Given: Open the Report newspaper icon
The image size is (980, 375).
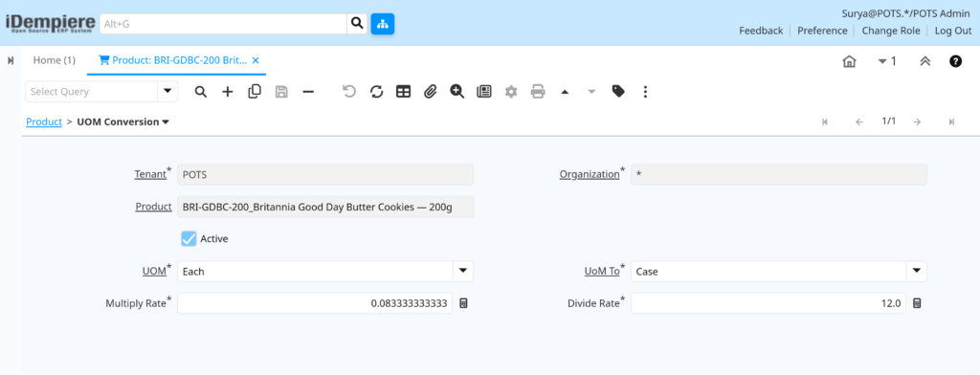Looking at the screenshot, I should tap(483, 92).
